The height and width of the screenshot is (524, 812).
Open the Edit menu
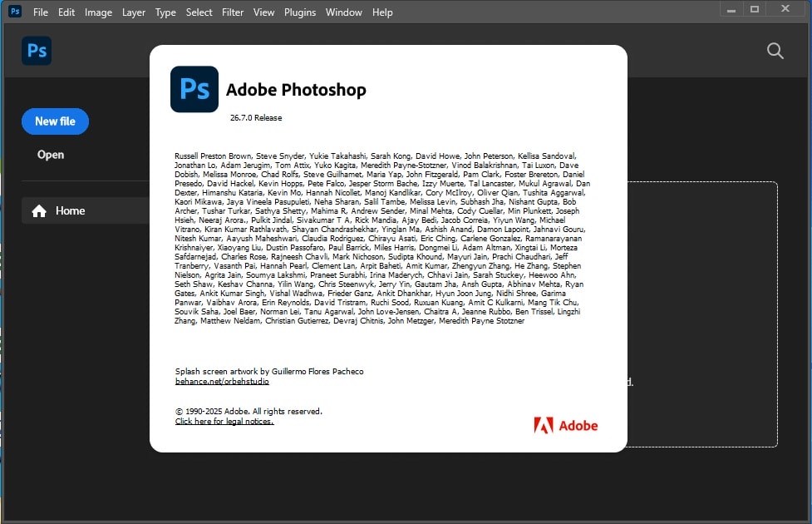pos(66,12)
